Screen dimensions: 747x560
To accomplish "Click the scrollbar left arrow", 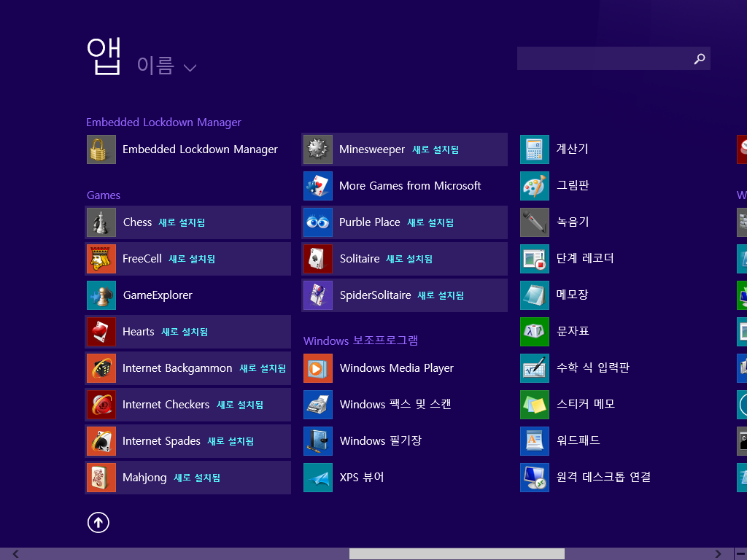I will click(x=16, y=554).
